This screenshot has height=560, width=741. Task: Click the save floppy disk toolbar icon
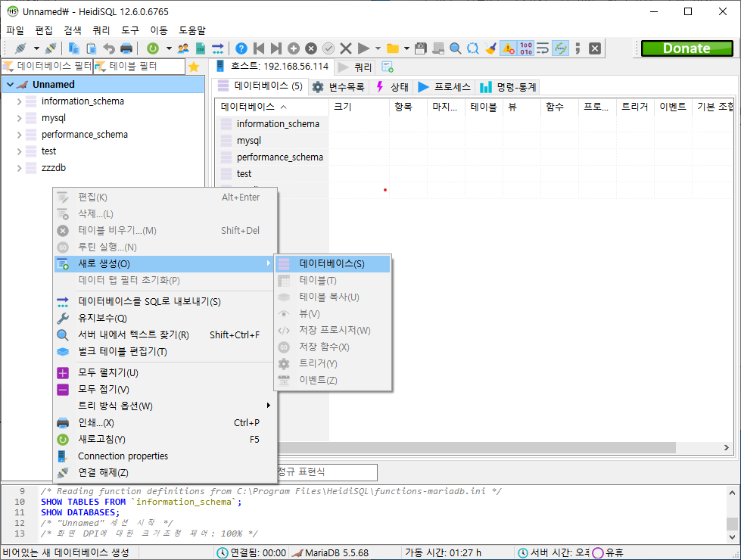[421, 48]
